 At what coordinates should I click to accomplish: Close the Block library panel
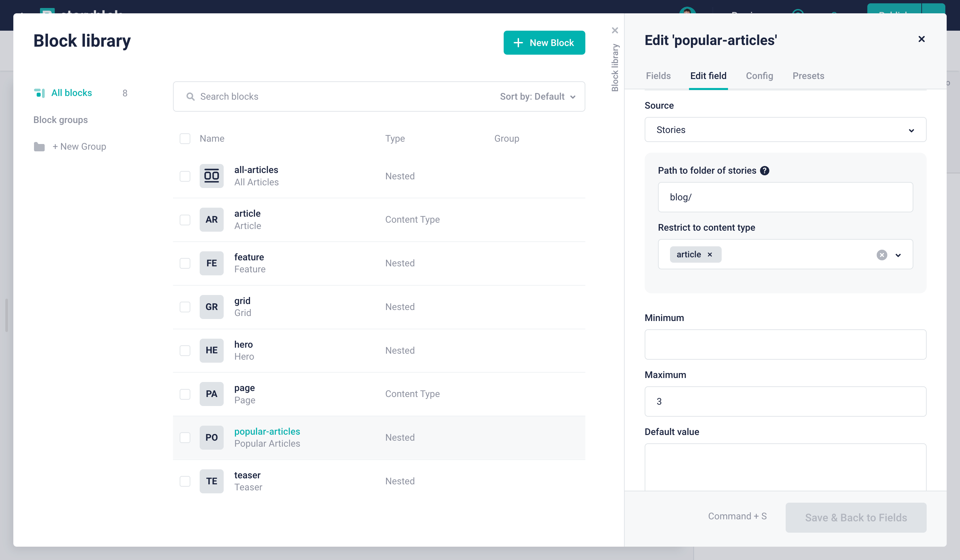coord(615,30)
